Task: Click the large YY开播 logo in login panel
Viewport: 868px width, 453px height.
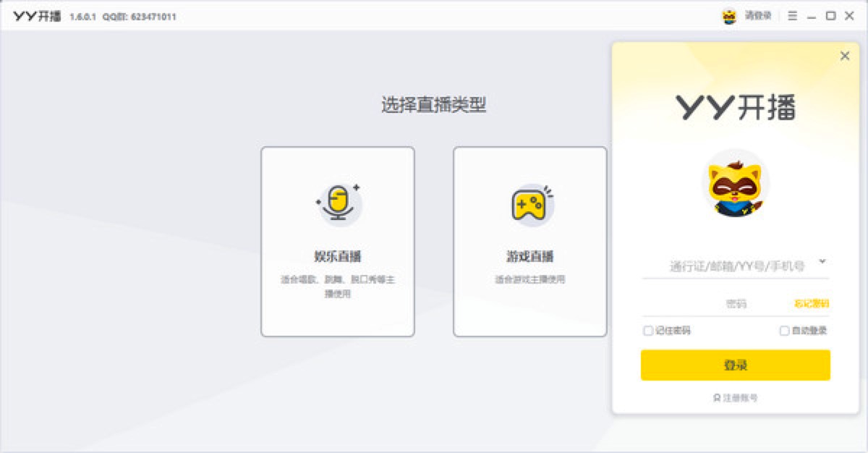Action: pos(736,107)
